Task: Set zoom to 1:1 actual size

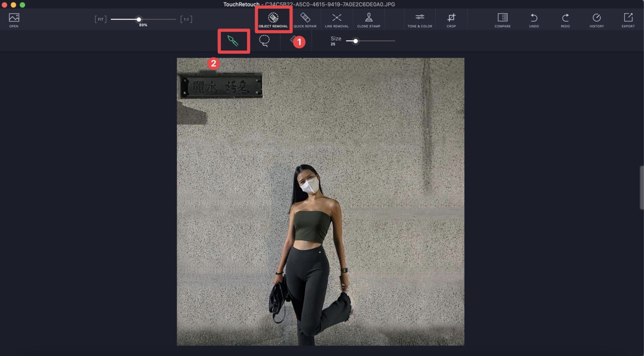Action: 186,19
